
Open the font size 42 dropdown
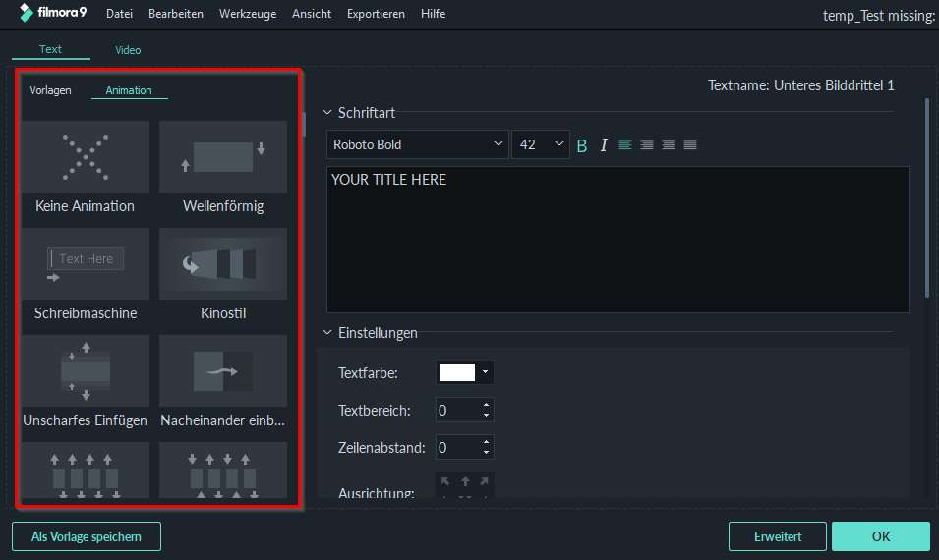tap(541, 144)
